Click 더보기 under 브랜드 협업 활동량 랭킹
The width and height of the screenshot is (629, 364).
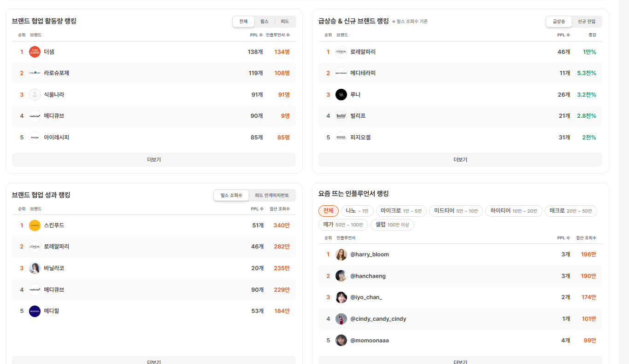click(x=154, y=160)
